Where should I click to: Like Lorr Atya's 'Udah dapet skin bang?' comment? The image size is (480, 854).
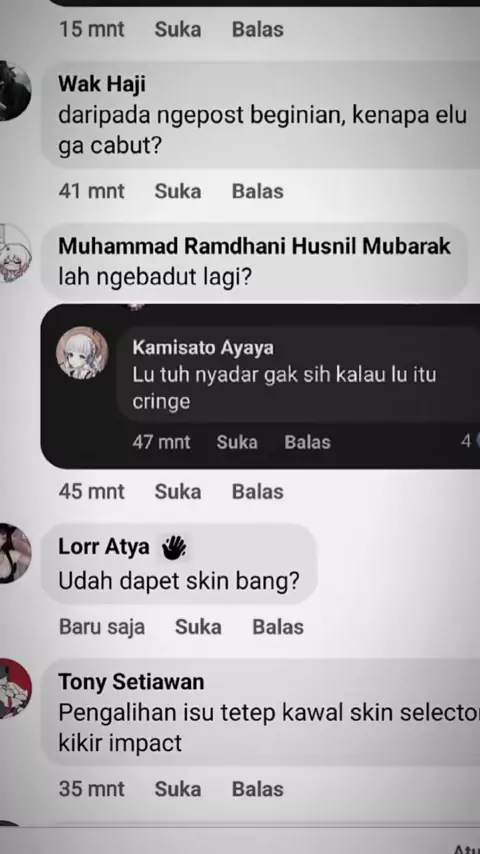198,627
